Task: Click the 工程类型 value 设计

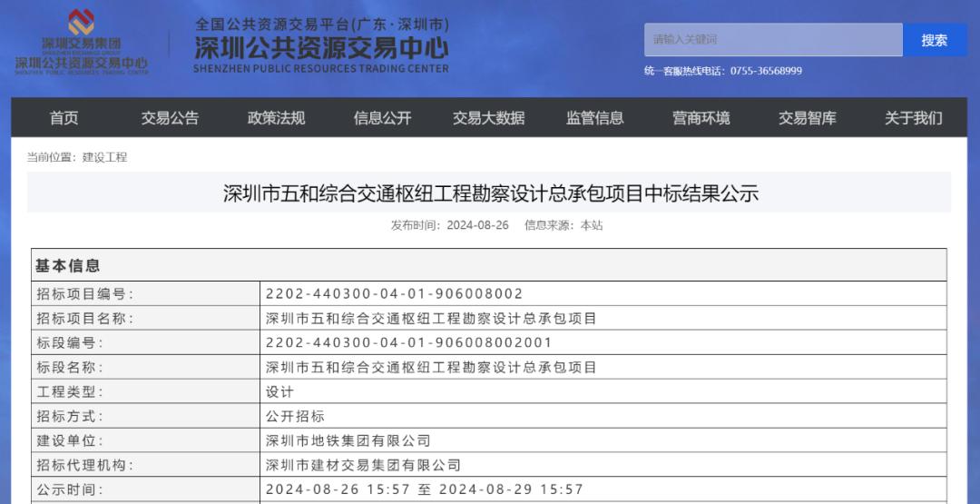Action: [279, 392]
